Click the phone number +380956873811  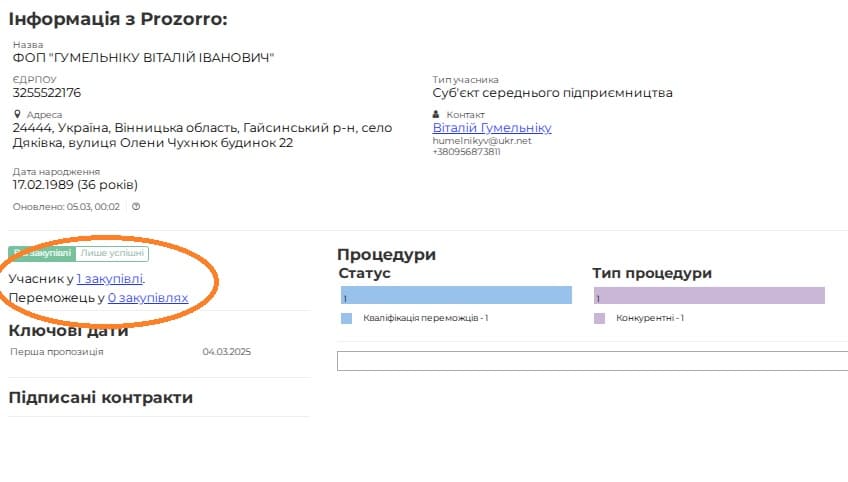467,152
